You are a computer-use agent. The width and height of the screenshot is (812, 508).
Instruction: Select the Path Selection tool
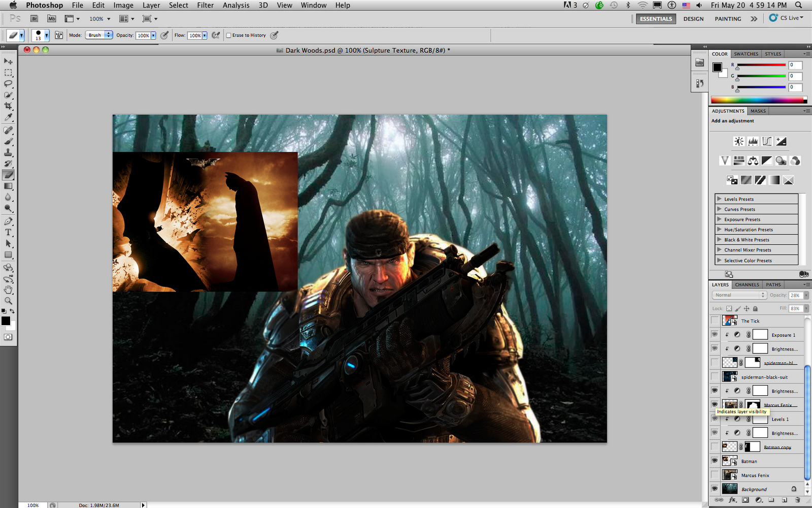pyautogui.click(x=8, y=243)
